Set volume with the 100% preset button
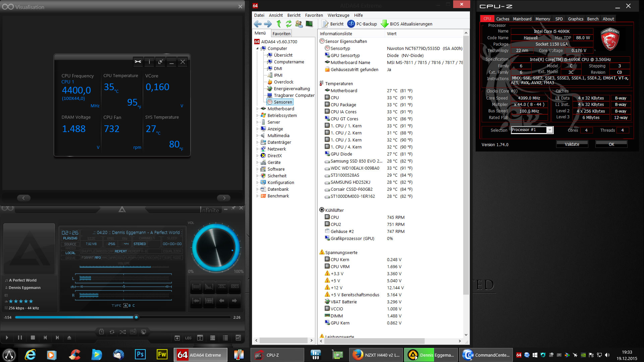This screenshot has width=644, height=362. pos(235,286)
